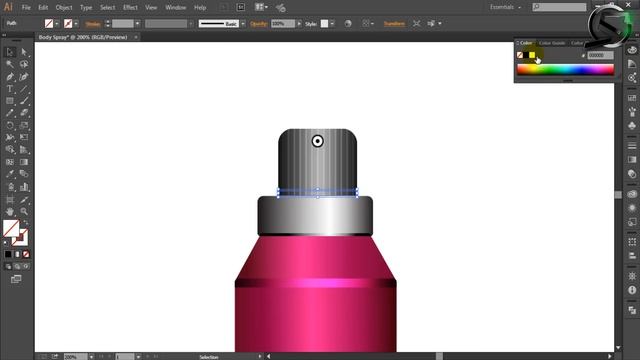Click the Opacity label link
The width and height of the screenshot is (640, 360).
(259, 24)
